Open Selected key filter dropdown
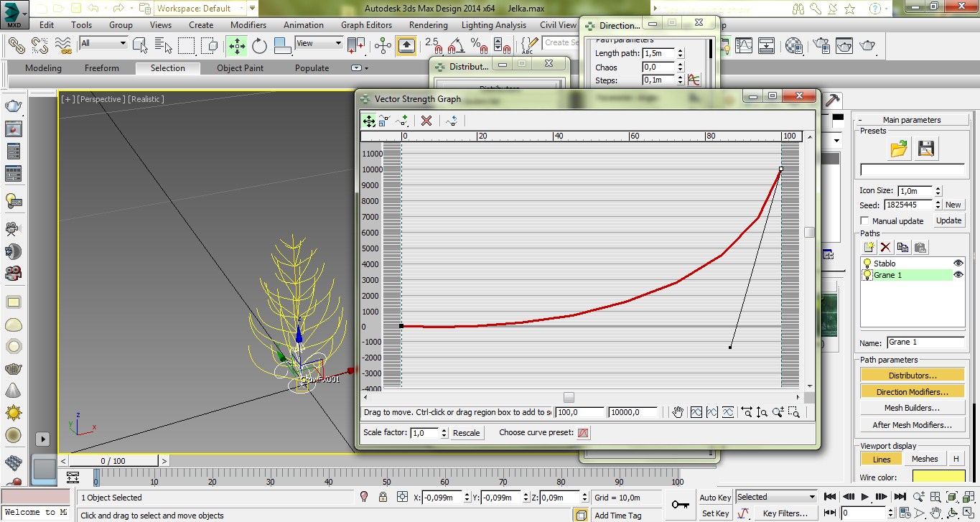The height and width of the screenshot is (522, 980). tap(776, 497)
